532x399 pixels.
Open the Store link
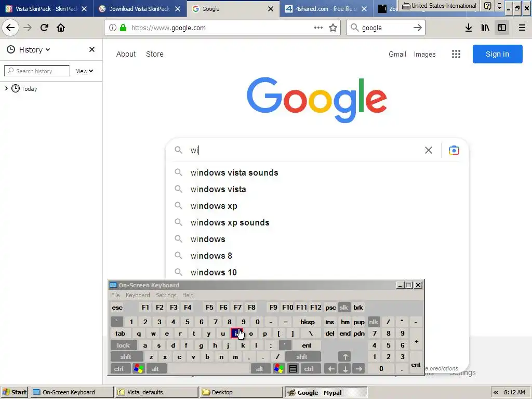[x=155, y=54]
